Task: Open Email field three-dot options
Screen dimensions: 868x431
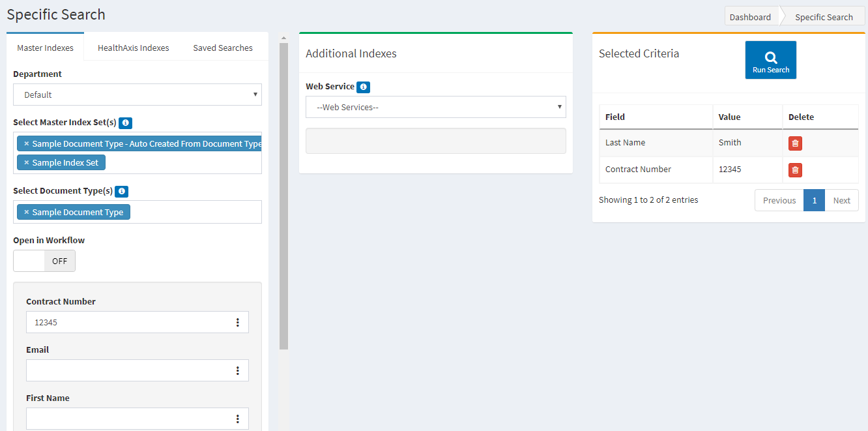Action: click(237, 370)
